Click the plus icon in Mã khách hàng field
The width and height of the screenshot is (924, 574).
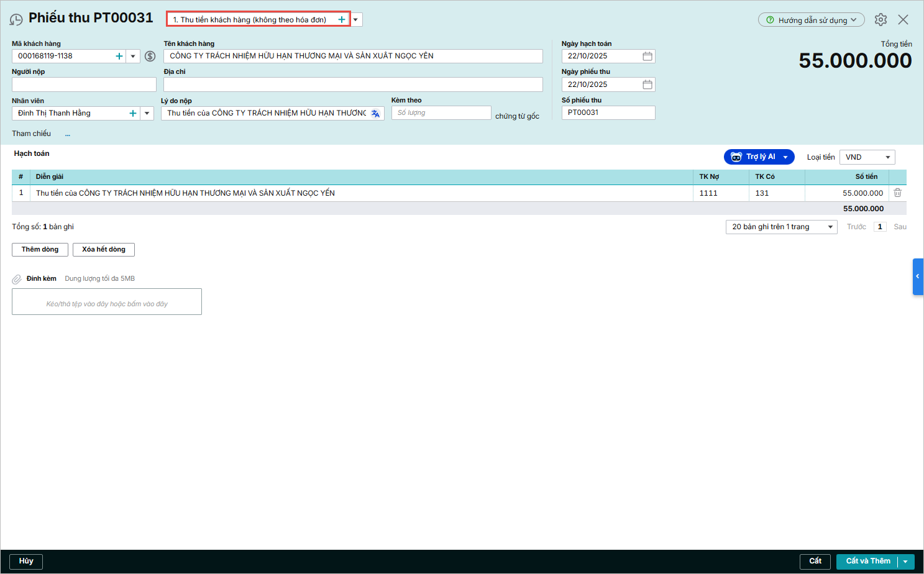coord(119,57)
